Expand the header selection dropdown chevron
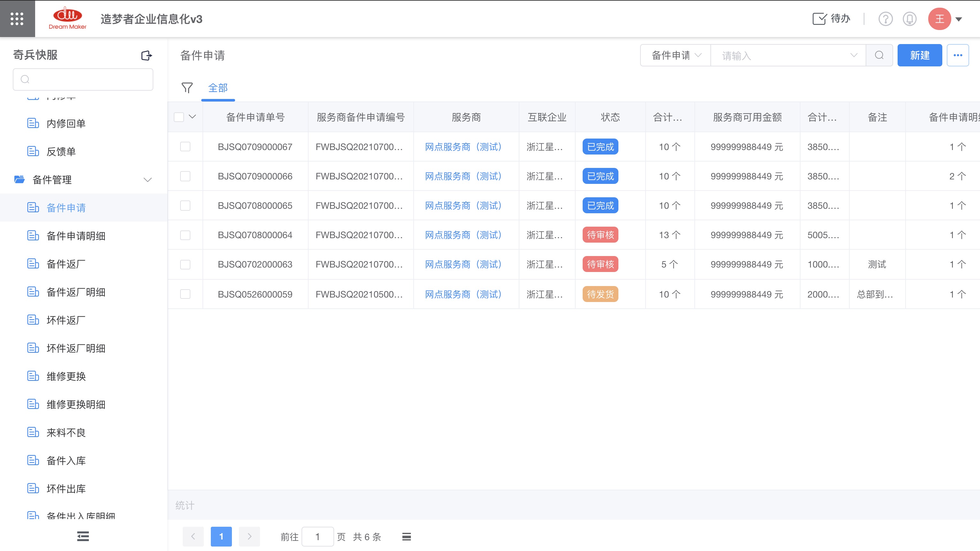This screenshot has height=551, width=980. [x=192, y=117]
